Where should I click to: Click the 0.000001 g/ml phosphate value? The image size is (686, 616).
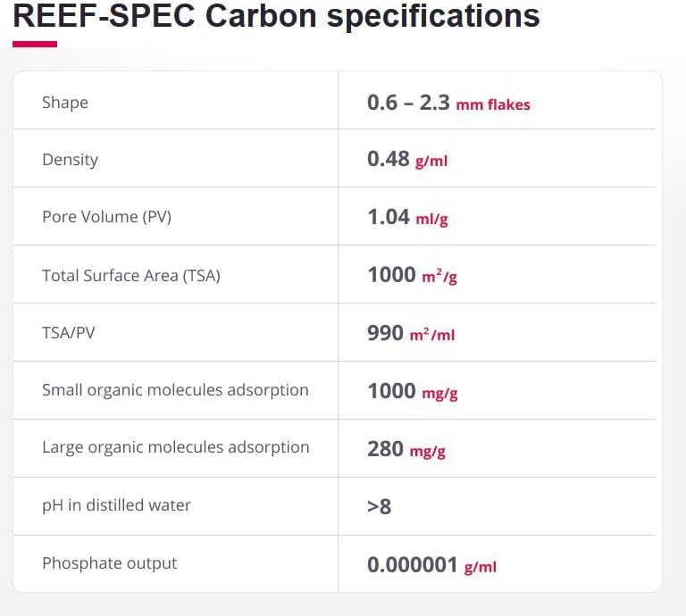coord(431,564)
